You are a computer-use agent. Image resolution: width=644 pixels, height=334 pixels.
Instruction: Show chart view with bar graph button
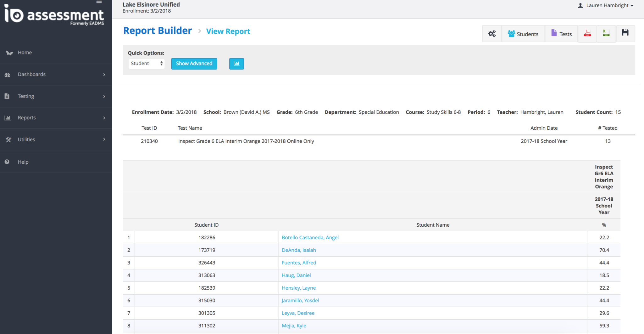tap(236, 64)
